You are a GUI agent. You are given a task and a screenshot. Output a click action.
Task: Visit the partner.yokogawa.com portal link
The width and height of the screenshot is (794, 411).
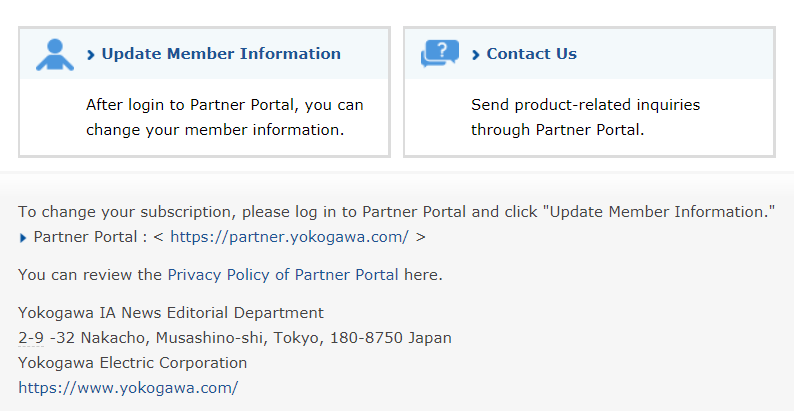tap(289, 237)
